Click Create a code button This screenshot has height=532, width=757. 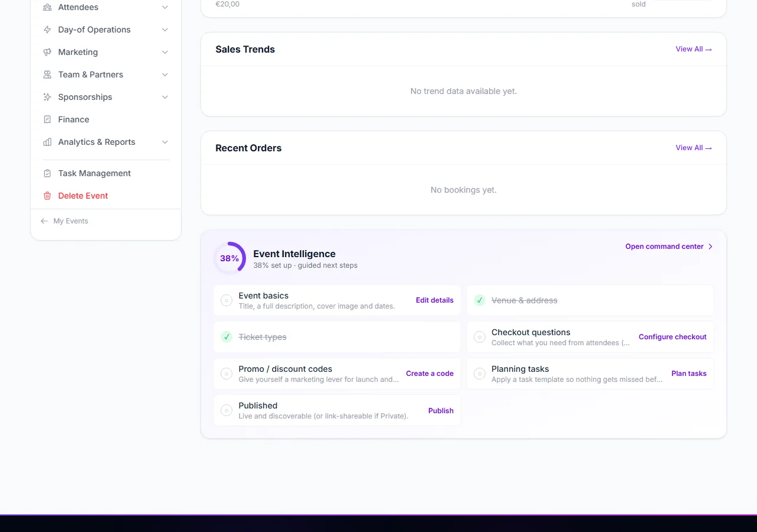point(430,374)
